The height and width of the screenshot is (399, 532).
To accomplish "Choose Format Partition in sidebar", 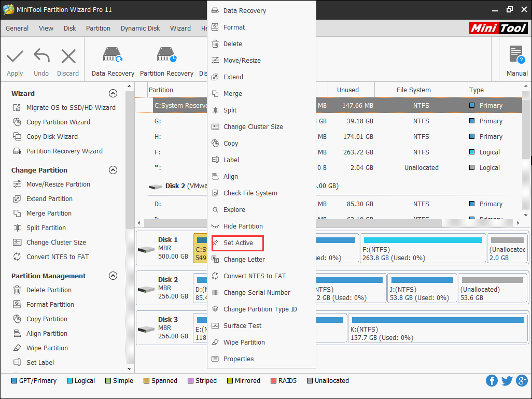I will (44, 304).
